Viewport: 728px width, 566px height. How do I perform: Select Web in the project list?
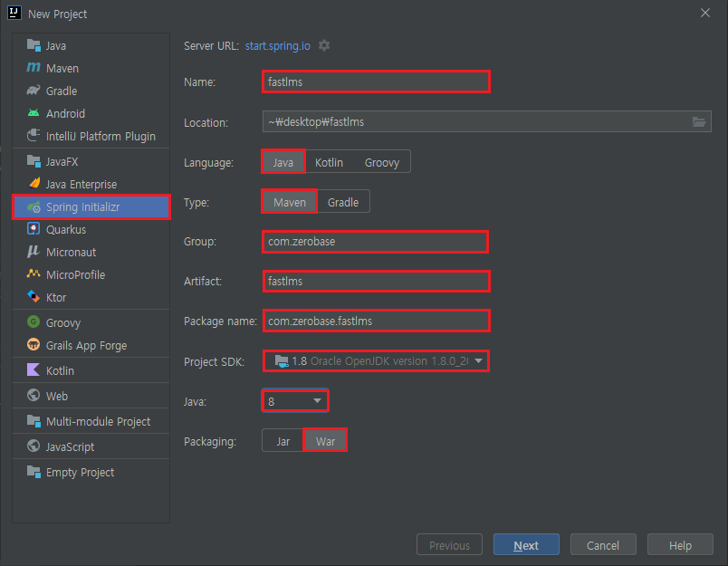click(x=91, y=396)
